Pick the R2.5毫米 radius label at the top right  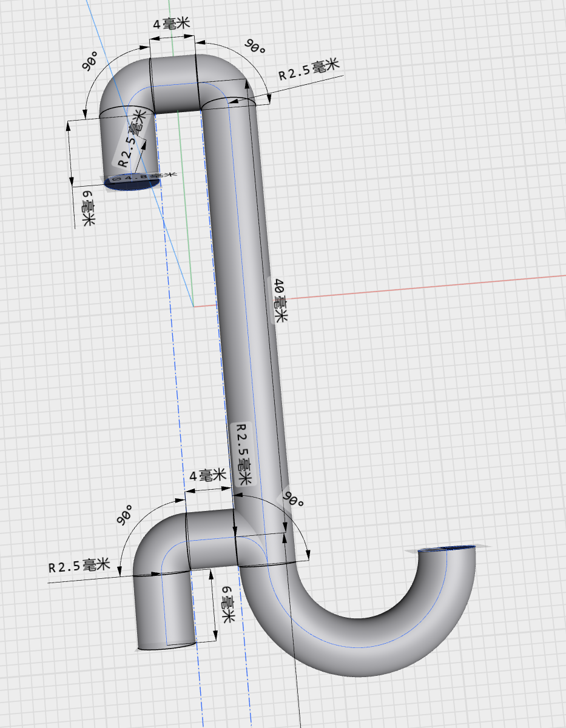coord(308,69)
